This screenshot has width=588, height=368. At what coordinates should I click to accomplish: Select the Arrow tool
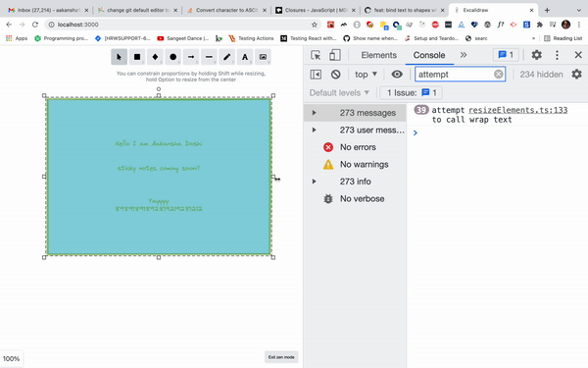191,57
